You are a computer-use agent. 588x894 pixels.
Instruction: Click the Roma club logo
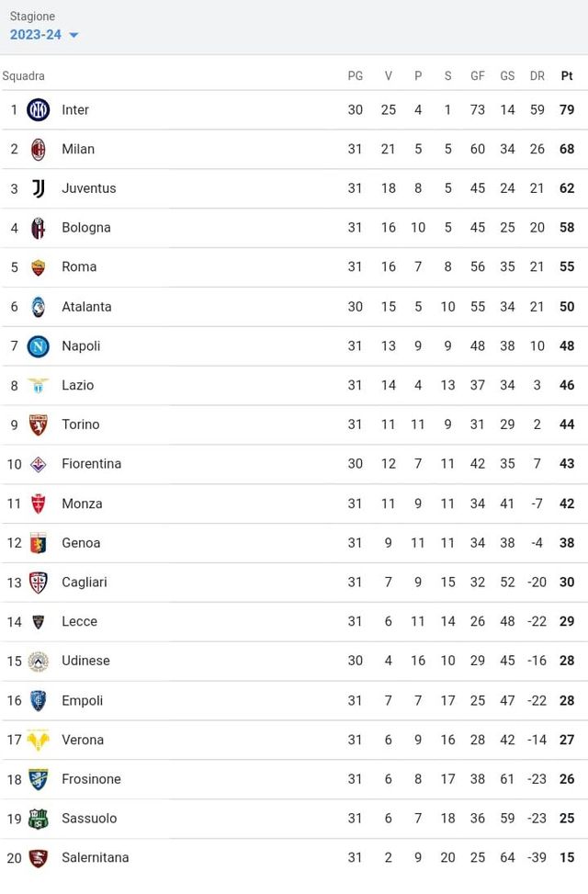pos(39,266)
